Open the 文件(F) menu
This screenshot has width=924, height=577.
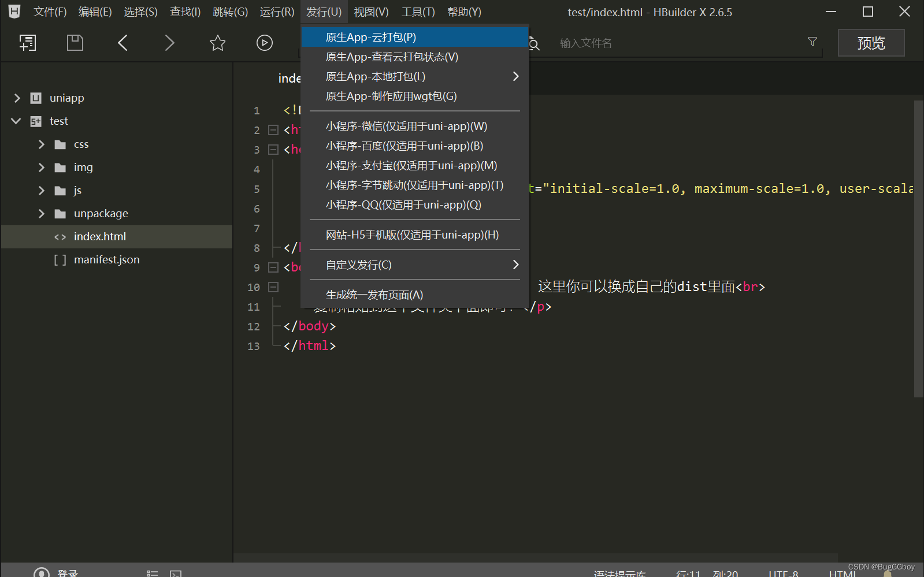50,12
